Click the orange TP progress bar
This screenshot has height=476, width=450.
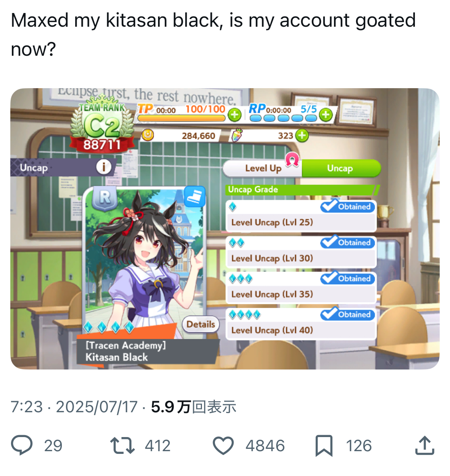pyautogui.click(x=181, y=118)
